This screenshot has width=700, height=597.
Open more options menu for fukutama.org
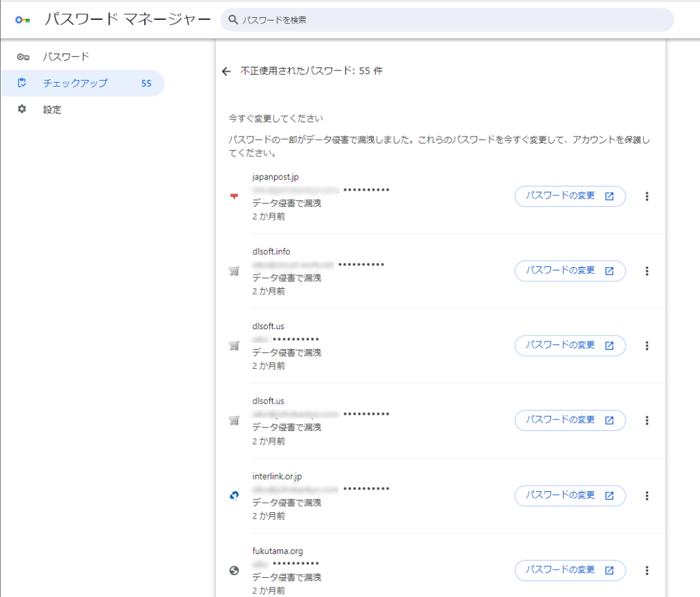(647, 570)
